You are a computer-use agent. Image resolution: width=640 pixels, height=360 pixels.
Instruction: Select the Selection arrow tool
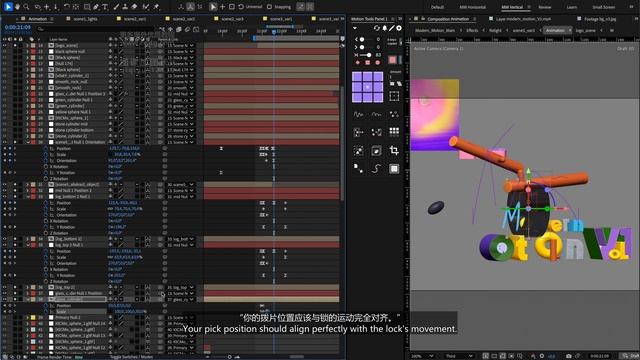[x=8, y=7]
